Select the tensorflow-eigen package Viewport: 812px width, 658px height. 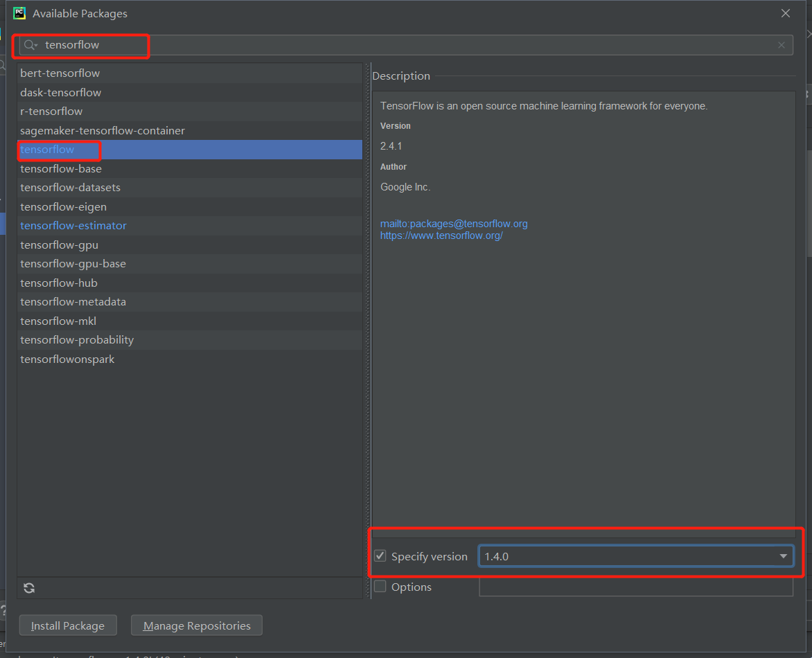click(x=190, y=206)
